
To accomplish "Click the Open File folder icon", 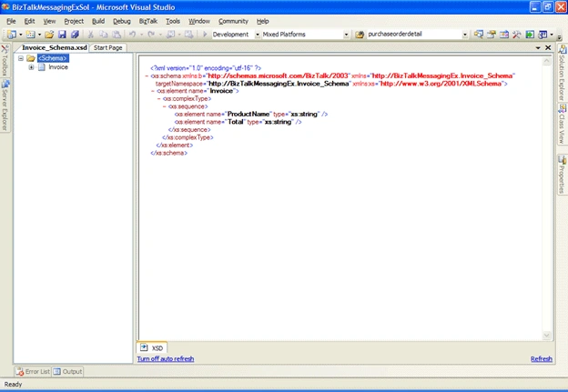I will (x=49, y=35).
